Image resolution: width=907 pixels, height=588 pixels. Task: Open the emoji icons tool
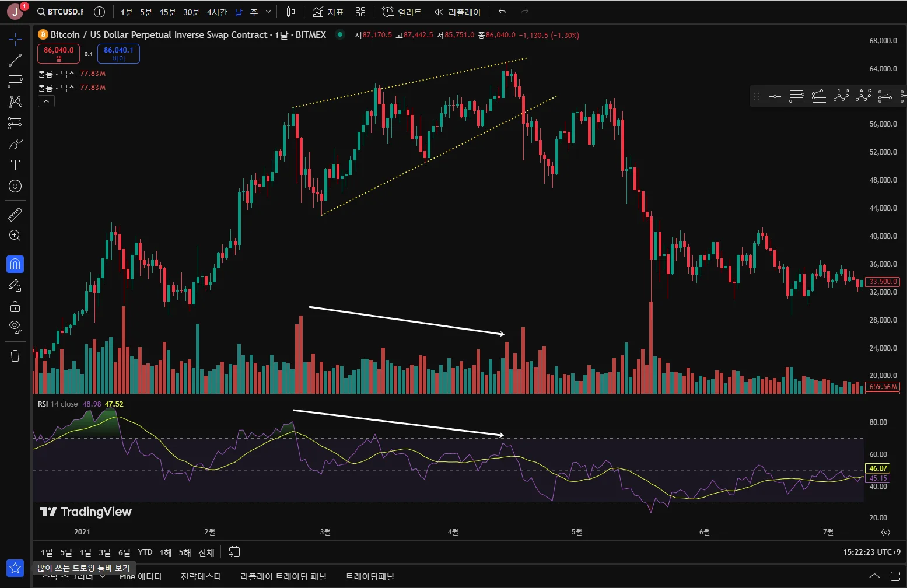click(x=15, y=186)
